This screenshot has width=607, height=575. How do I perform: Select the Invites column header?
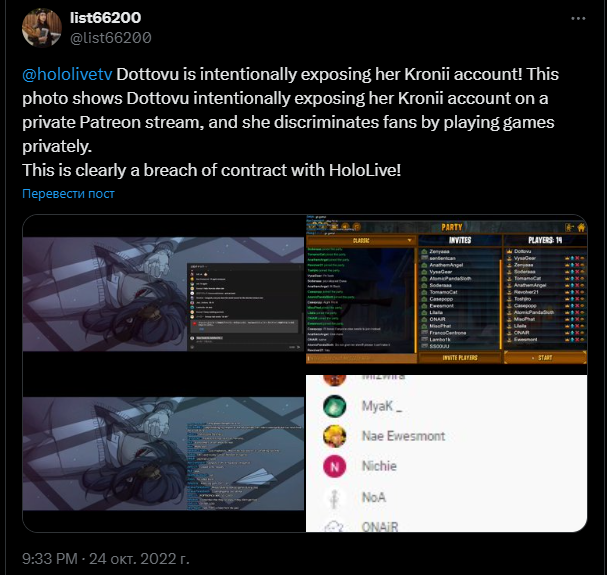coord(460,240)
